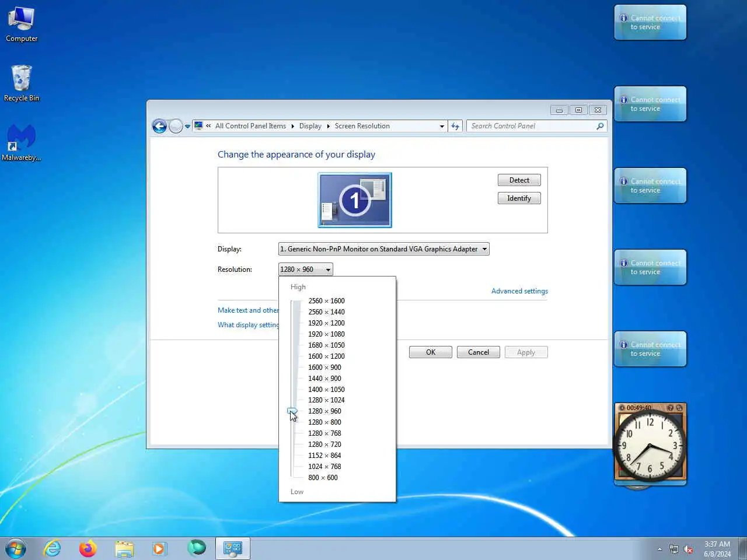Click the clock gadget help icon
Screen dimensions: 747x560
click(x=671, y=408)
